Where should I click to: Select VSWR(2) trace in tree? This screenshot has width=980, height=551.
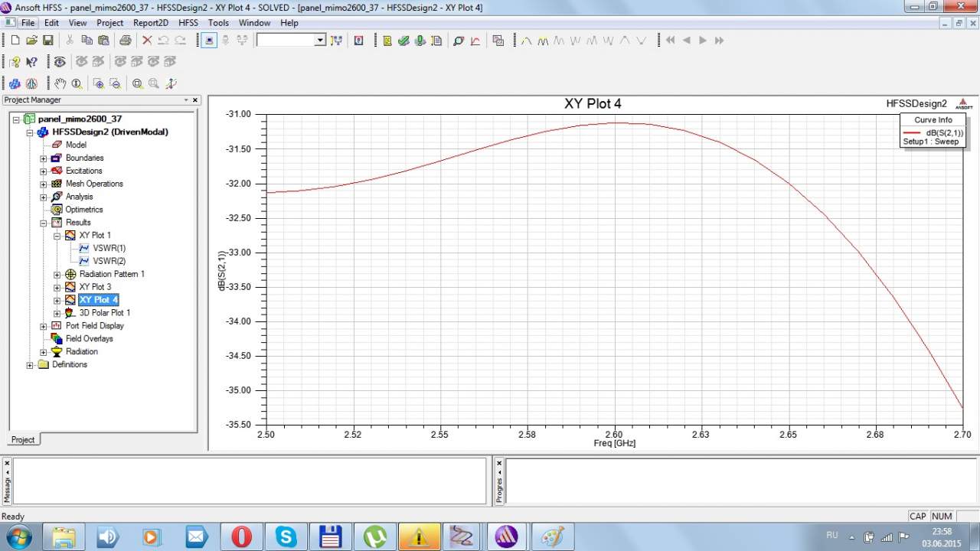click(109, 261)
